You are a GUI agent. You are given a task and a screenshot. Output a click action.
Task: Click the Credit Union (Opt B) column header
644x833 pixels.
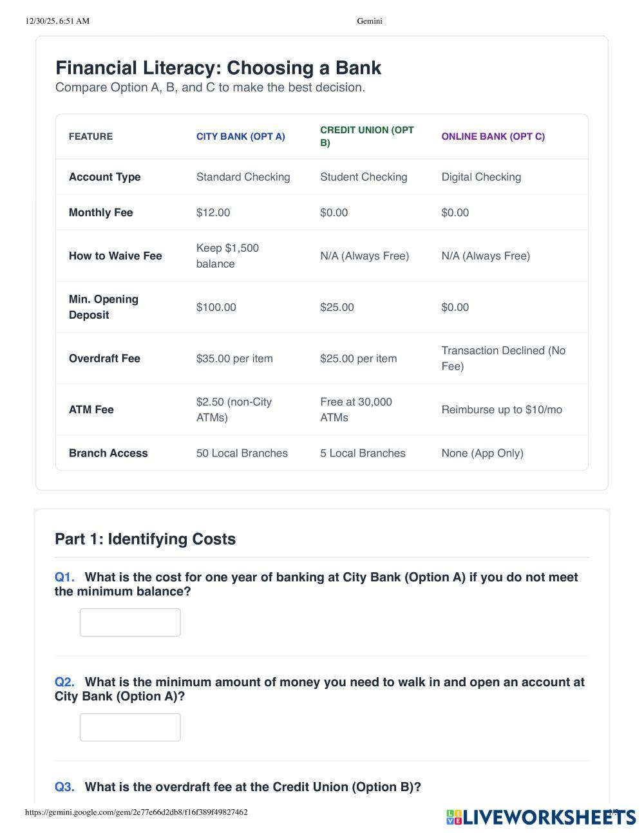[x=366, y=136]
